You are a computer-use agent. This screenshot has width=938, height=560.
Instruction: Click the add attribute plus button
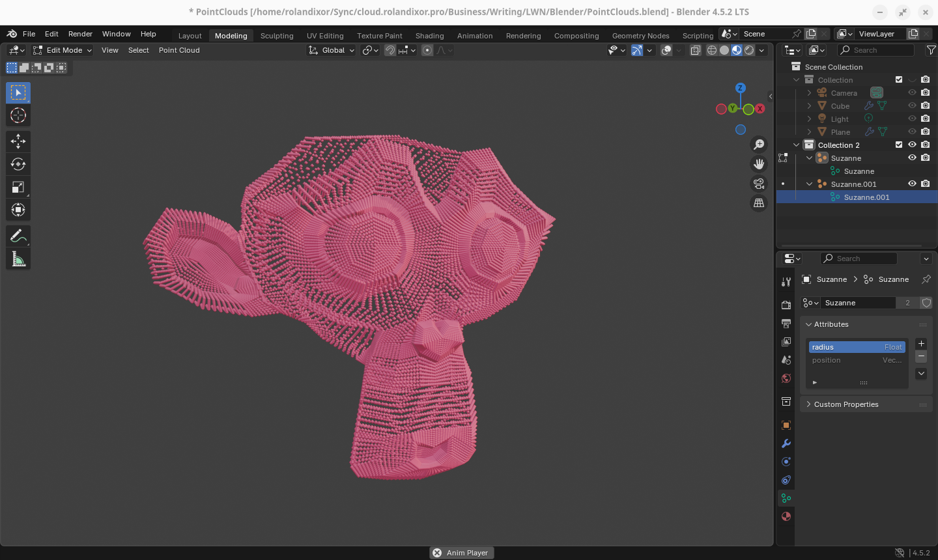(x=921, y=344)
